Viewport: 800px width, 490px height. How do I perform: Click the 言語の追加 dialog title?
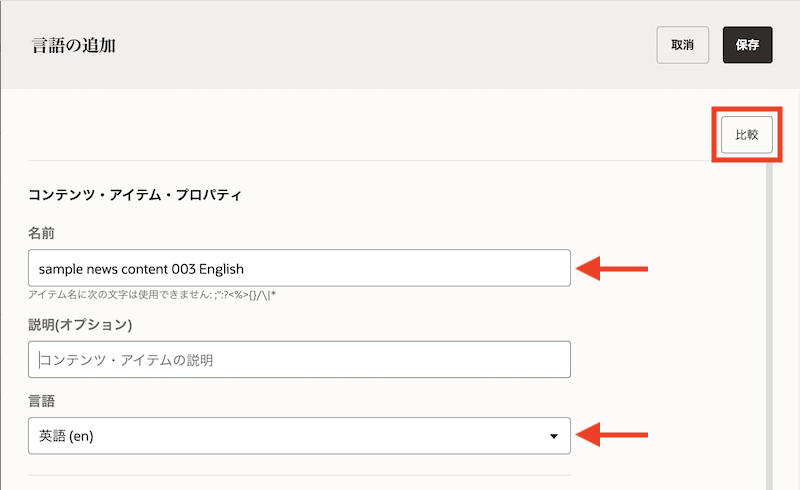pyautogui.click(x=73, y=45)
